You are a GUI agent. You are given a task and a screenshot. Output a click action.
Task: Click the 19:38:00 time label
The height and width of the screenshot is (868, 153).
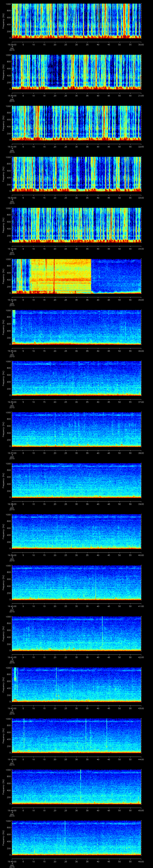(x=12, y=504)
